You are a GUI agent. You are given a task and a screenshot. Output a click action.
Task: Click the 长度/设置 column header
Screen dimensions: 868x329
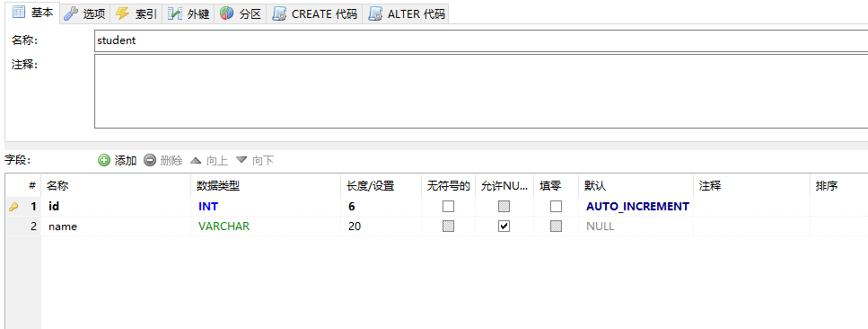(x=381, y=186)
